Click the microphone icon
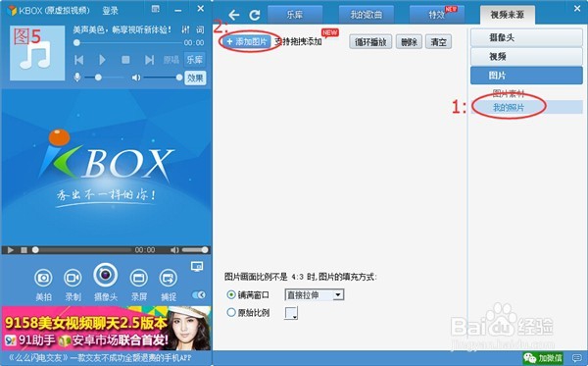This screenshot has height=366, width=588. pos(76,78)
